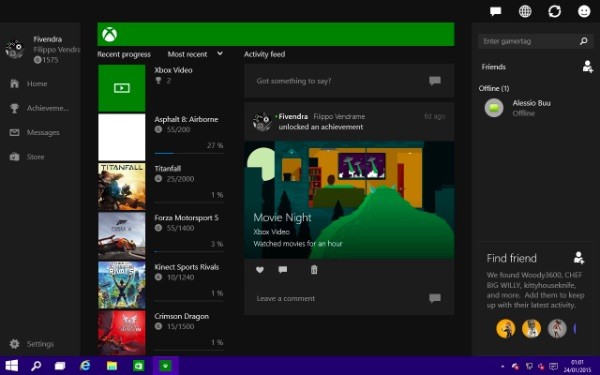600x375 pixels.
Task: Click the taskbar search magnifier
Action: (x=36, y=366)
